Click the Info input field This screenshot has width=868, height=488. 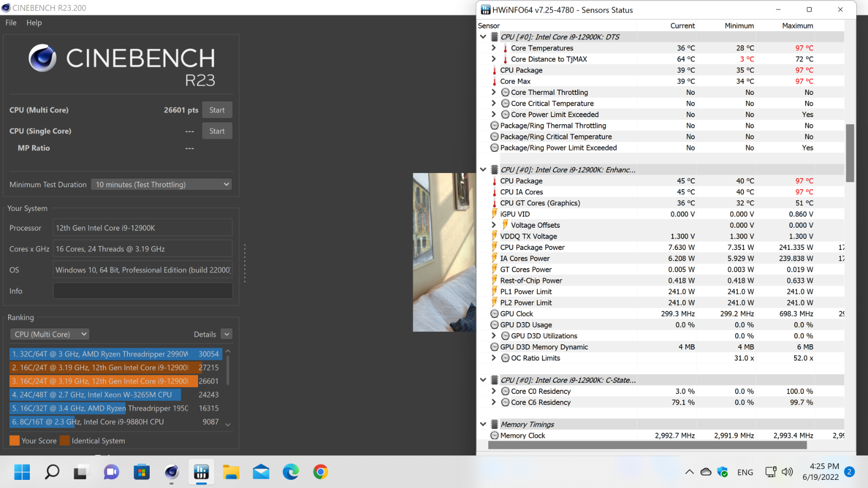pyautogui.click(x=143, y=291)
